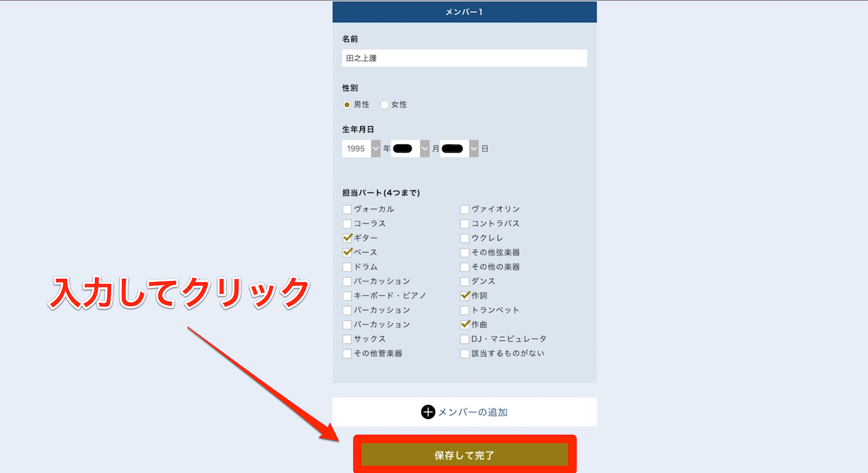Enable the サックス checkbox
The height and width of the screenshot is (473, 868).
coord(347,339)
